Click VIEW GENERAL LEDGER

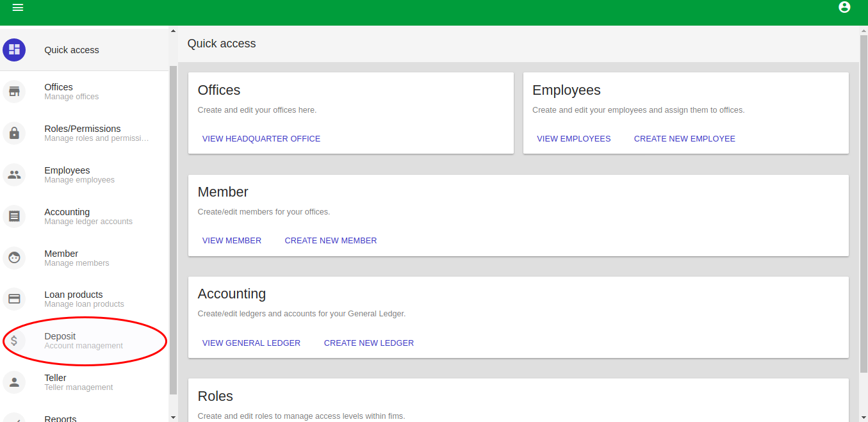(251, 343)
